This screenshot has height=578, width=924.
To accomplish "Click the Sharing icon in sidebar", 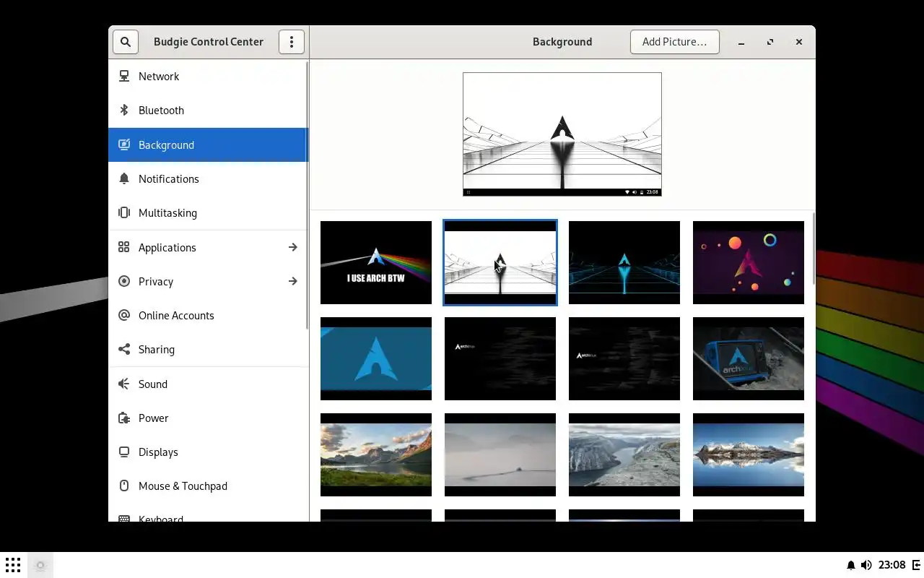I will tap(124, 349).
